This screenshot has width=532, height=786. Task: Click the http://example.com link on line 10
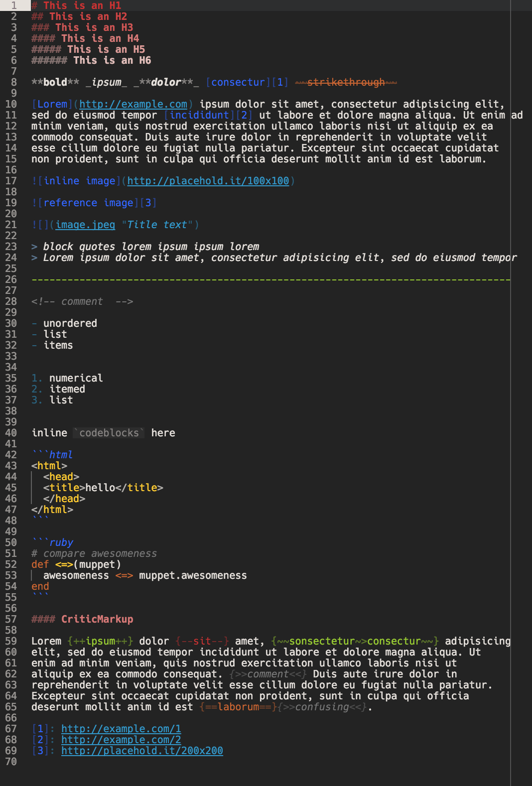point(133,104)
